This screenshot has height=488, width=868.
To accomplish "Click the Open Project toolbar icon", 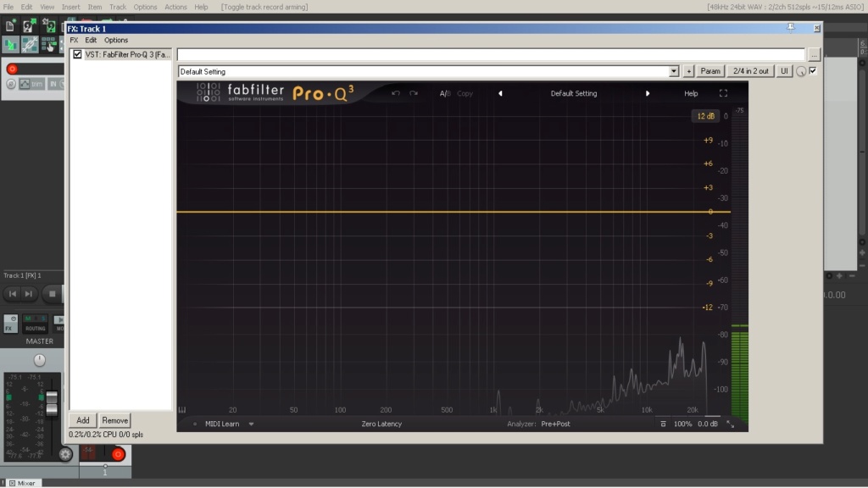I will coord(30,25).
